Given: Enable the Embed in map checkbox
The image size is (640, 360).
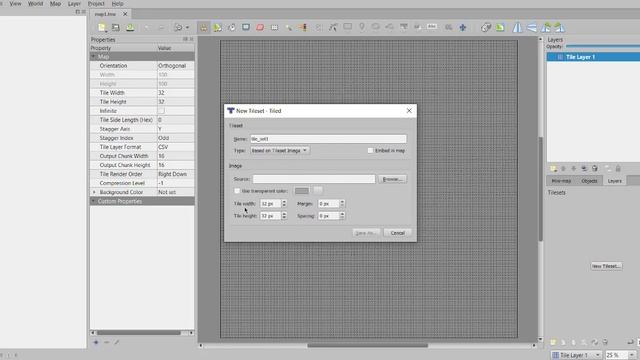Looking at the screenshot, I should click(x=370, y=151).
